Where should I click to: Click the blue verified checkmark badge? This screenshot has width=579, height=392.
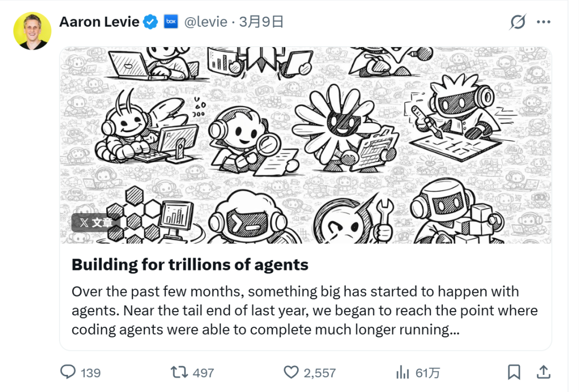(151, 22)
